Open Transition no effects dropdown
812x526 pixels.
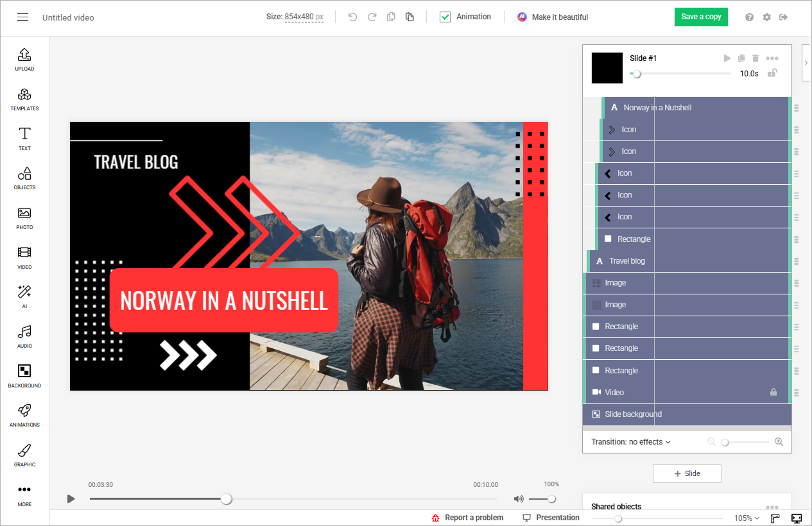pos(631,442)
